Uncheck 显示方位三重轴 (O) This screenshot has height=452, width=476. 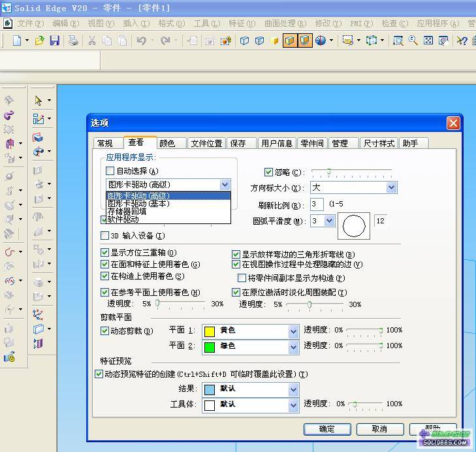[x=104, y=252]
